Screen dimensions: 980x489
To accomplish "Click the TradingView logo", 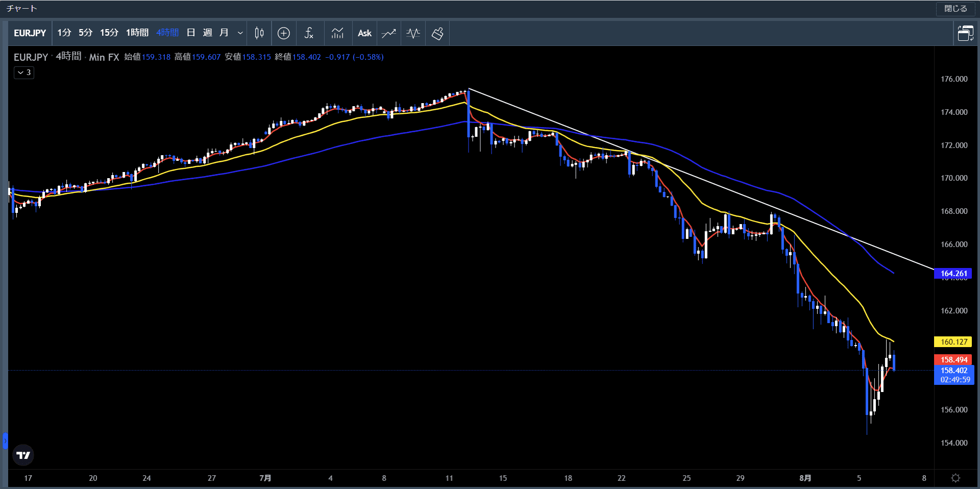I will 23,455.
